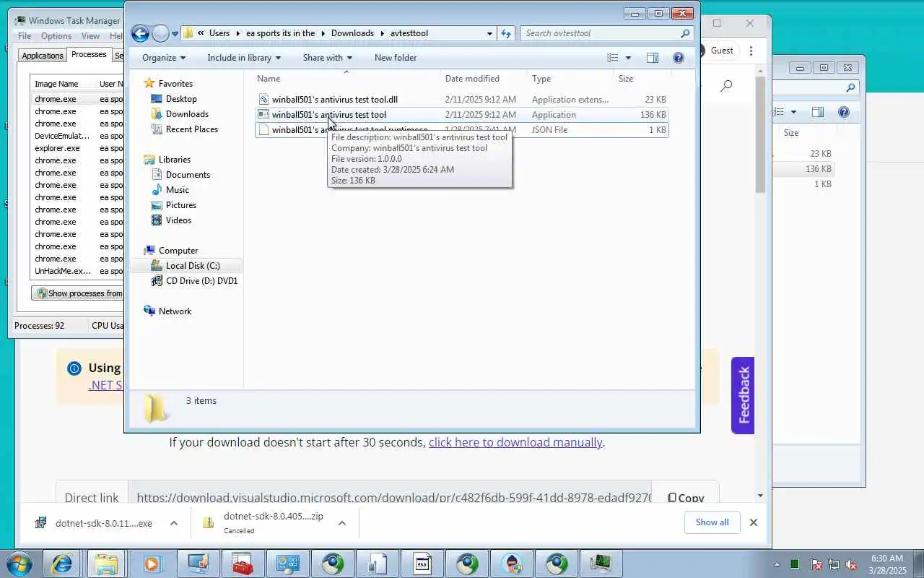Image resolution: width=924 pixels, height=578 pixels.
Task: Expand the hidden breadcrumb chevron before Users
Action: (201, 33)
